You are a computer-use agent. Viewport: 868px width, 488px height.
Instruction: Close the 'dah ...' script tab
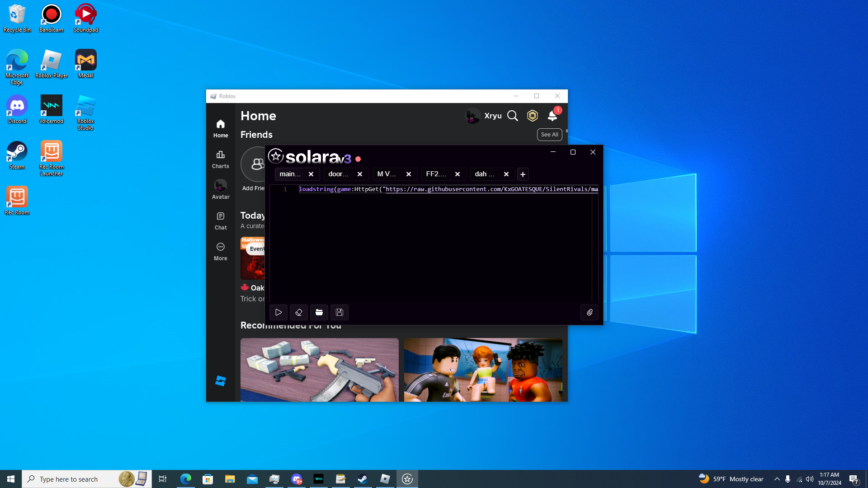(506, 174)
